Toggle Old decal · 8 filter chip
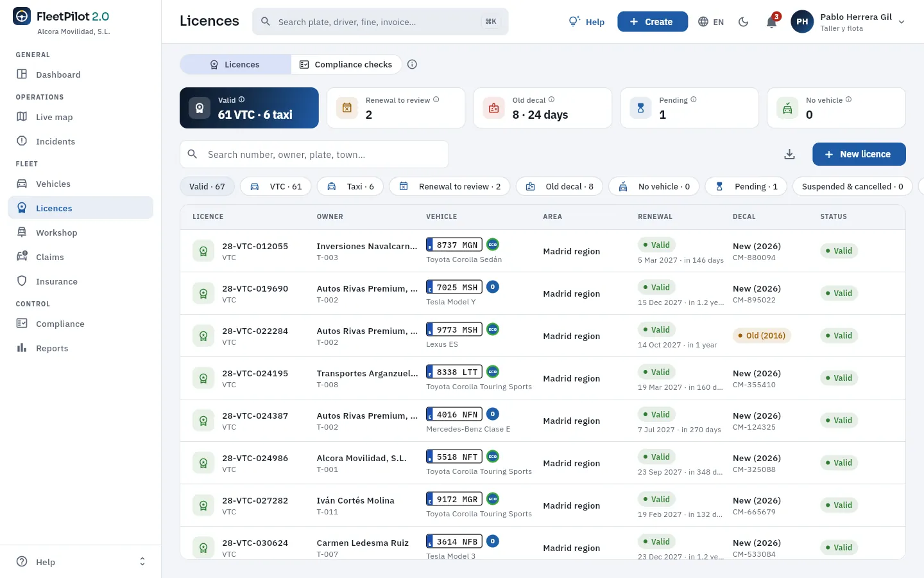The image size is (924, 578). point(560,186)
